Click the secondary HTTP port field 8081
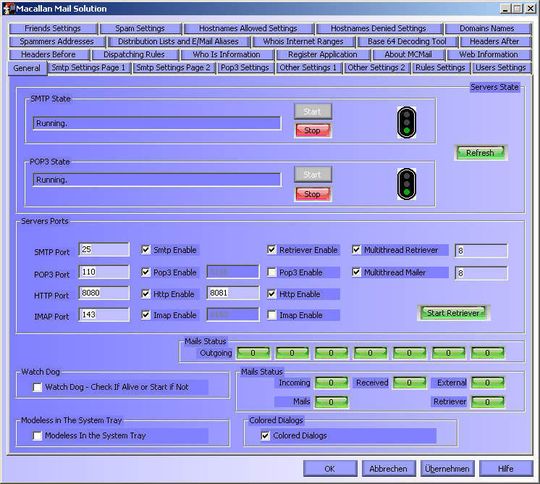 click(233, 293)
